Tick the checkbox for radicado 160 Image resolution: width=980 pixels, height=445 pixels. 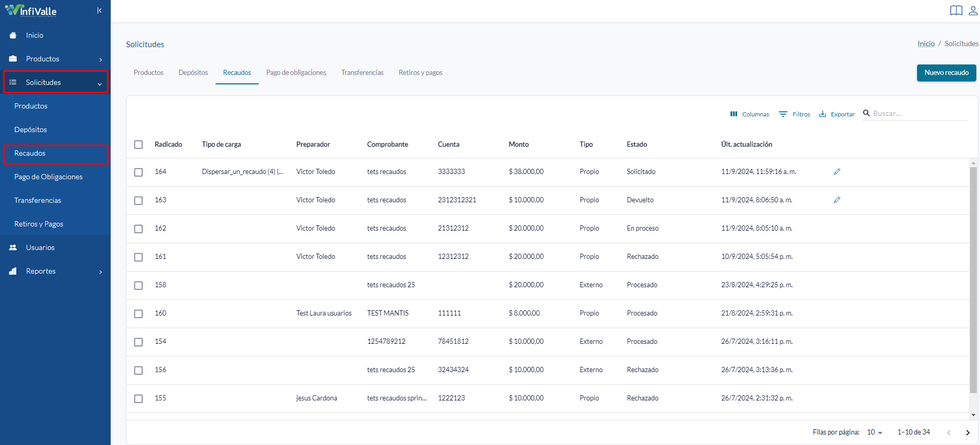[x=139, y=313]
